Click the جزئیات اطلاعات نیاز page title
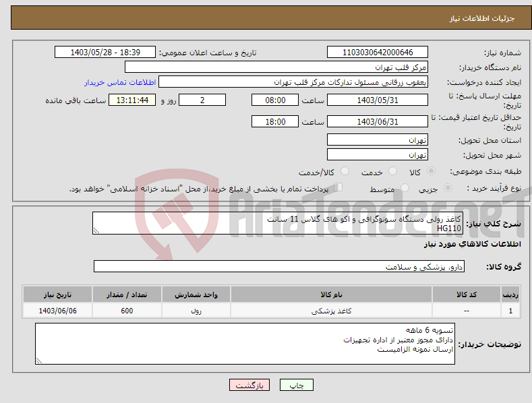Image resolution: width=532 pixels, height=403 pixels. tap(482, 18)
